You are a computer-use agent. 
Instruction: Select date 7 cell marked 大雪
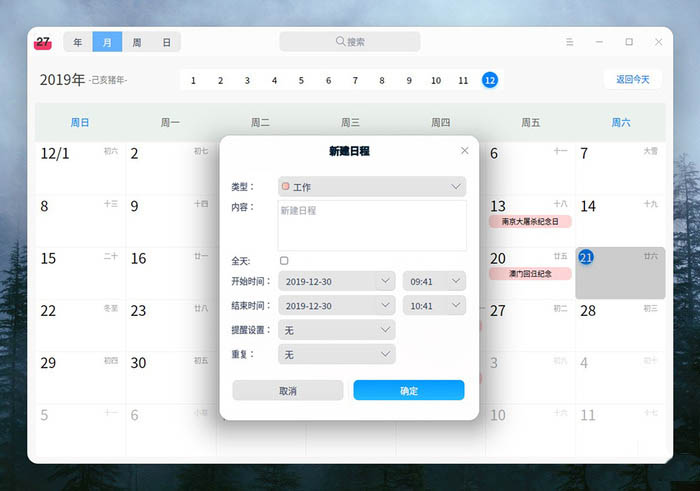pos(621,168)
